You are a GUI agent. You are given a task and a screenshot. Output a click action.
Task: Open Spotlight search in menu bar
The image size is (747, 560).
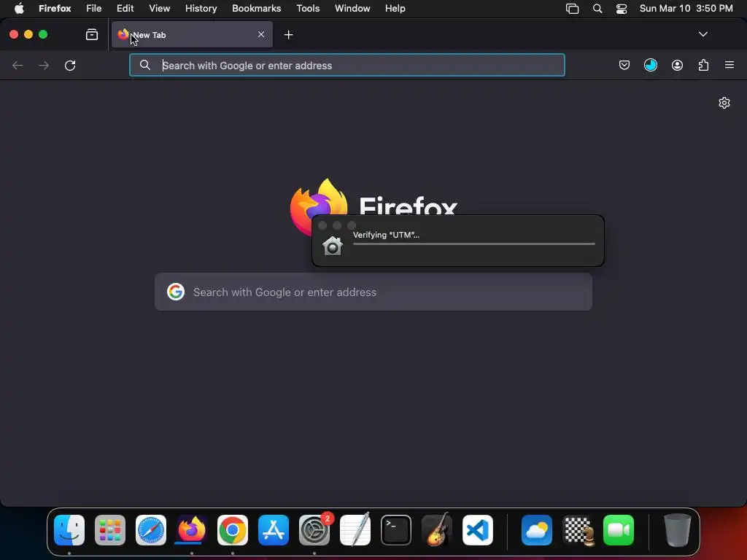pos(597,9)
